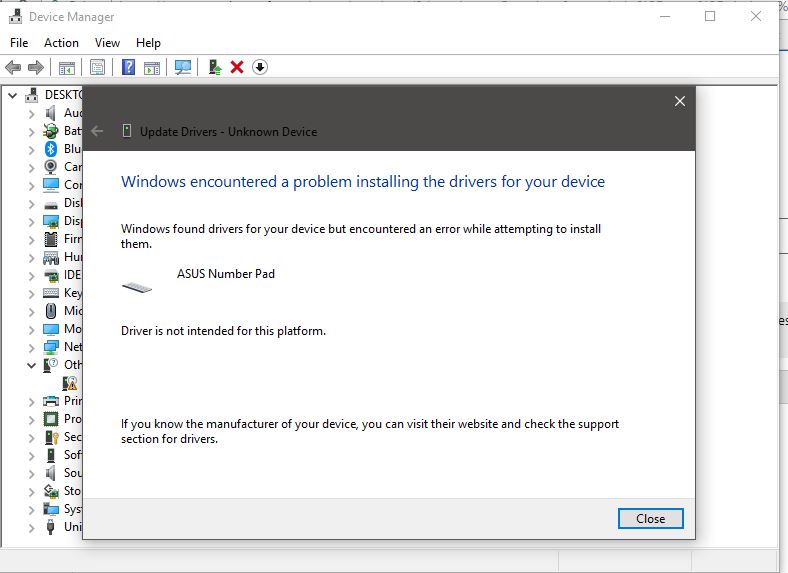
Task: Select the Batteries category icon
Action: pyautogui.click(x=51, y=131)
